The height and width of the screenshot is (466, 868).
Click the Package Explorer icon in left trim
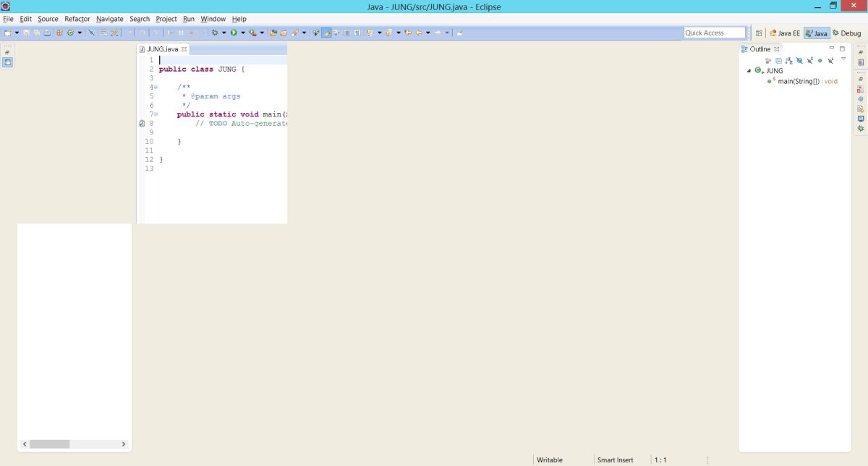(7, 62)
